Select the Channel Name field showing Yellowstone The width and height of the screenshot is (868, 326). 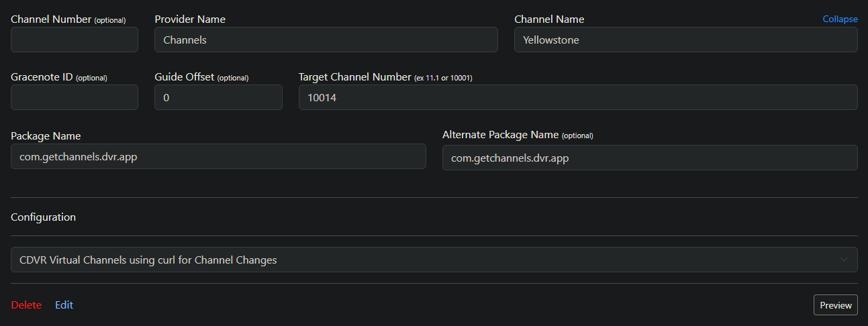point(685,40)
